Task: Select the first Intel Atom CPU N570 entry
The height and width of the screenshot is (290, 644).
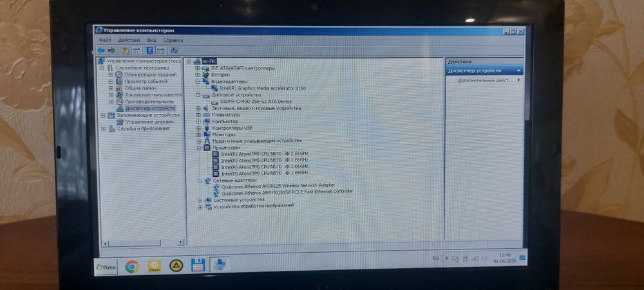Action: pyautogui.click(x=265, y=154)
